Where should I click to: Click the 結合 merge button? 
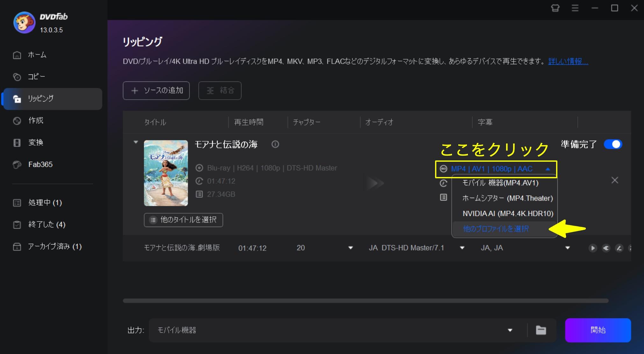pyautogui.click(x=220, y=91)
